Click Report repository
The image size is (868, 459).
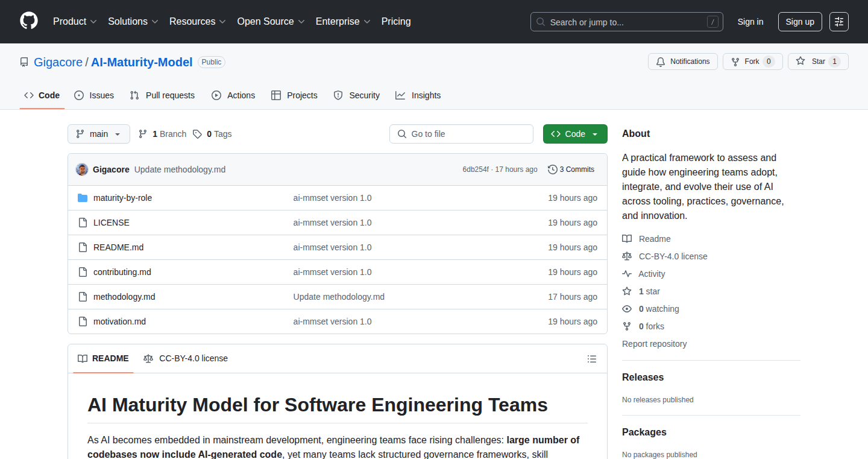coord(654,344)
